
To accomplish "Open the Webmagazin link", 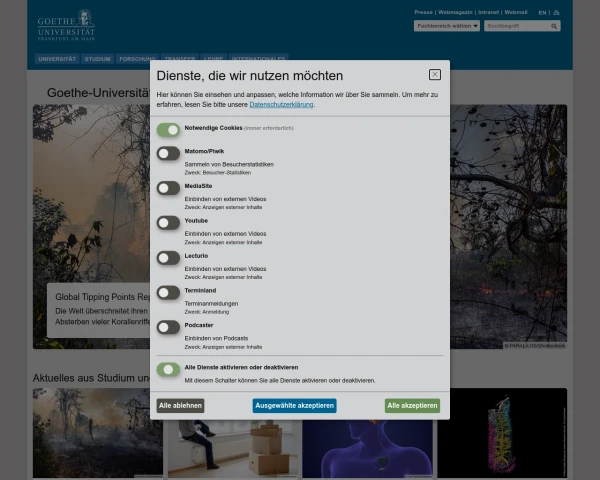I will pos(455,12).
